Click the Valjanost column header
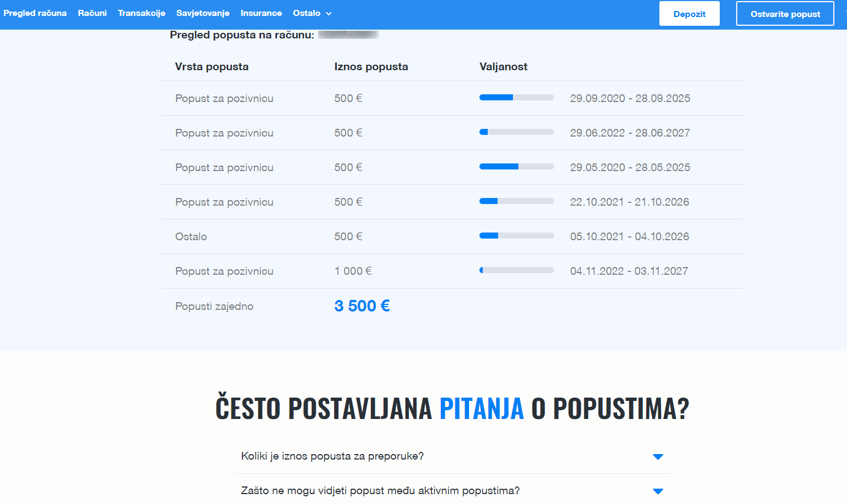This screenshot has width=847, height=504. tap(503, 66)
